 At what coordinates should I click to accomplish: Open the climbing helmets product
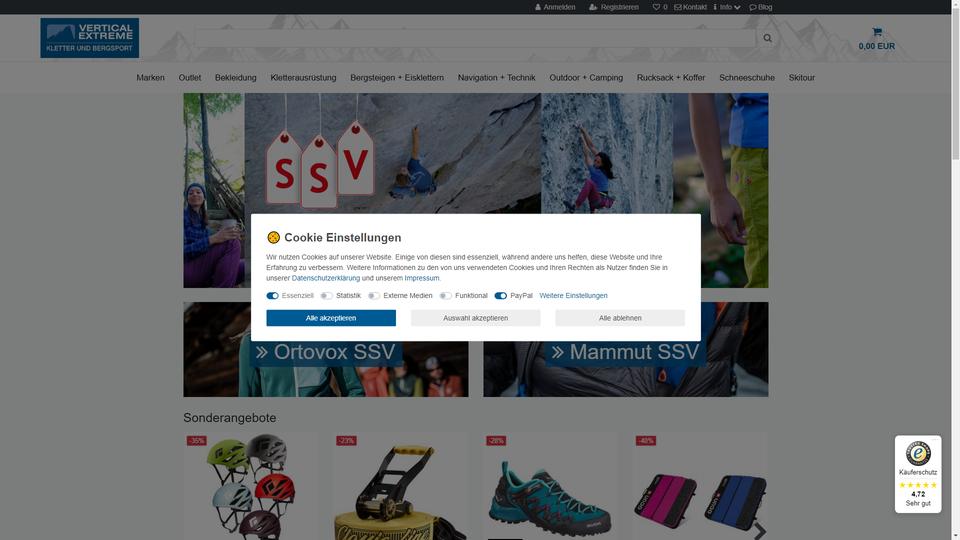point(252,487)
